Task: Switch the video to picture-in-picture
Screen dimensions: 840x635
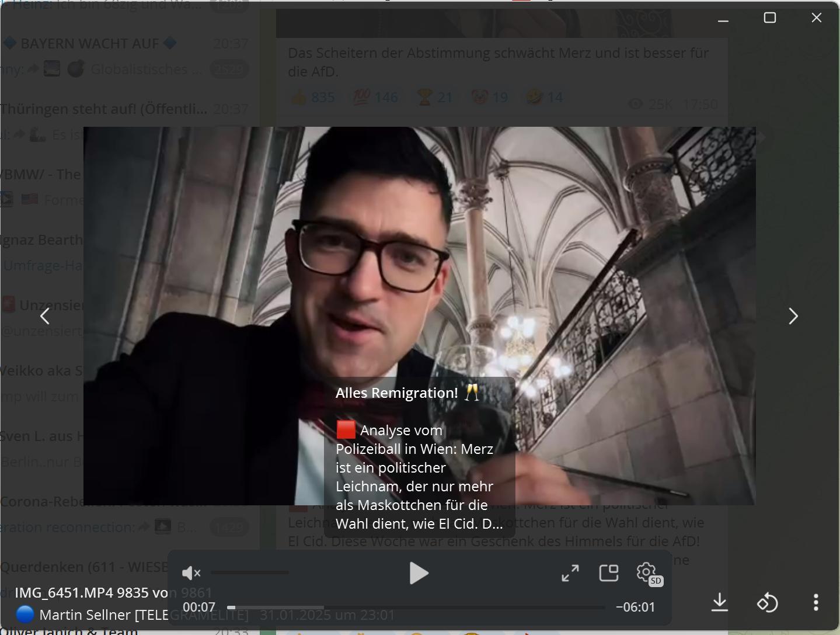Action: pyautogui.click(x=609, y=573)
